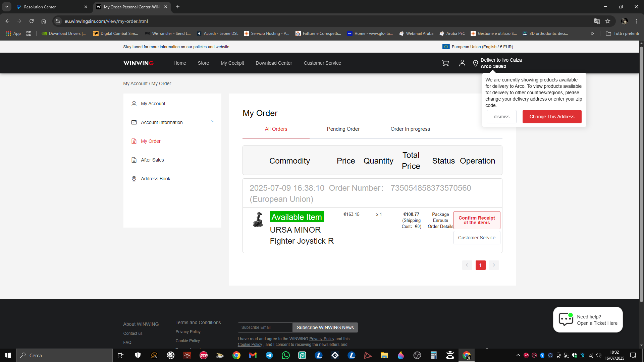
Task: Open Windows Start menu
Action: coord(8,355)
